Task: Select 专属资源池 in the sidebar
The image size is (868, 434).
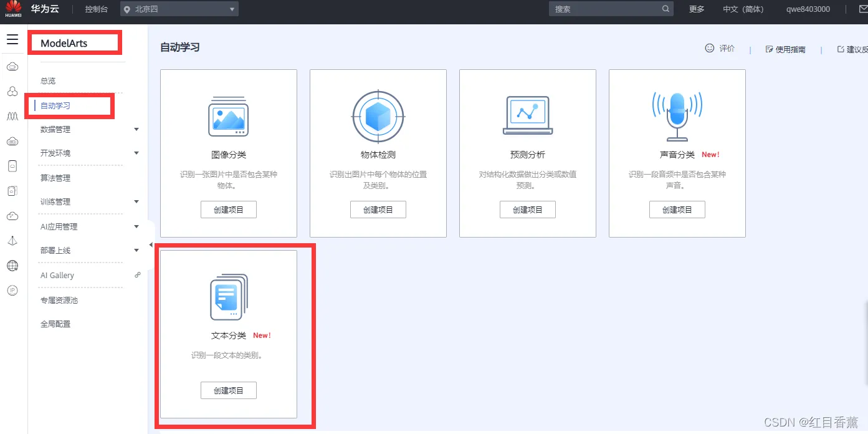Action: [x=59, y=300]
